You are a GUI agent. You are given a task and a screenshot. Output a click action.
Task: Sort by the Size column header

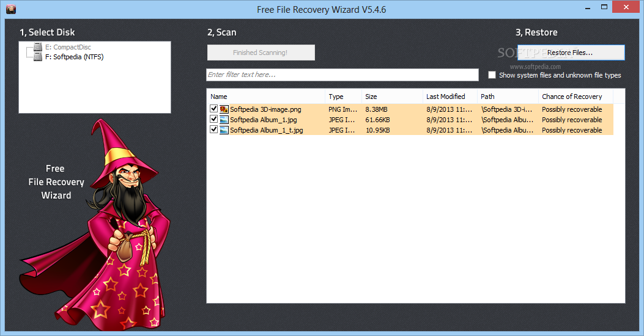pyautogui.click(x=392, y=97)
